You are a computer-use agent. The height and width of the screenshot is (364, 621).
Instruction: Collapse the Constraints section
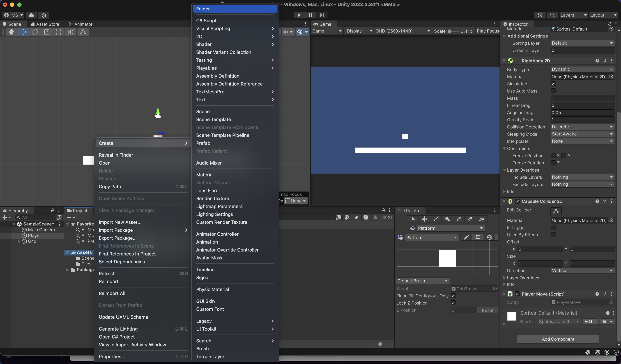click(504, 149)
